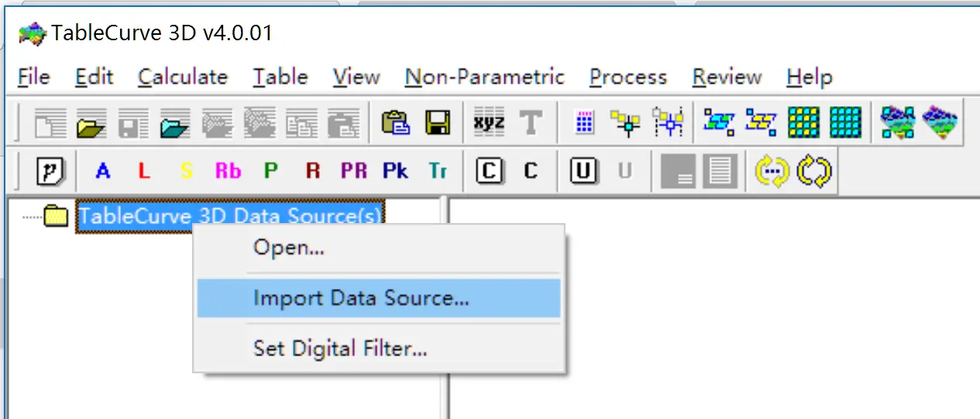Click the boxed U toolbar icon
Screen dimensions: 980x419
pos(584,171)
